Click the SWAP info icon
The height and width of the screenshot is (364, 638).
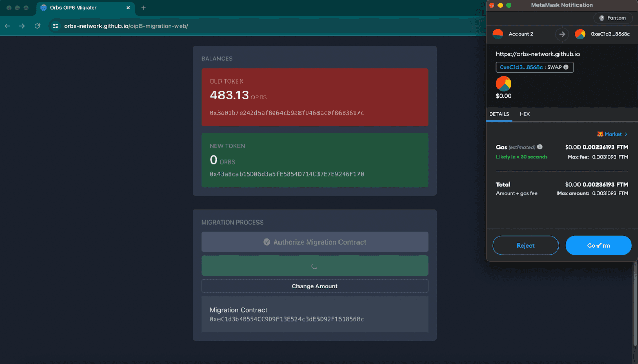click(x=566, y=67)
